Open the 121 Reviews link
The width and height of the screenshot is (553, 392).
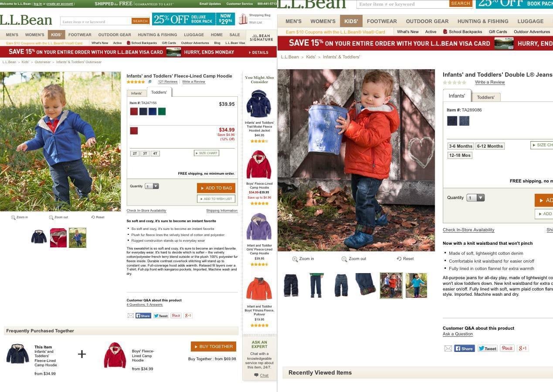(168, 82)
